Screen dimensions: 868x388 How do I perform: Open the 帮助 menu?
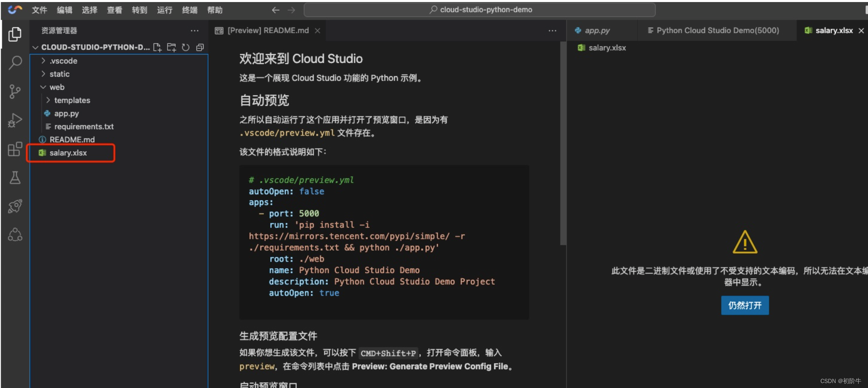[215, 10]
